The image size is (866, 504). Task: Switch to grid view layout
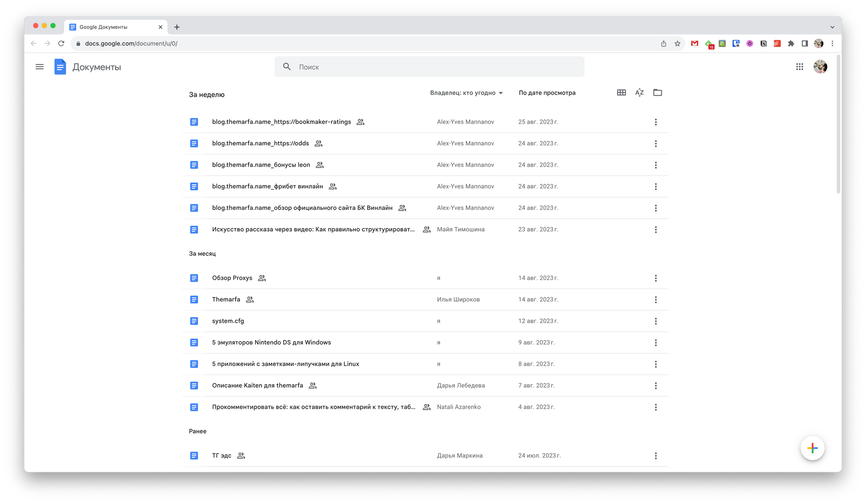coord(621,93)
